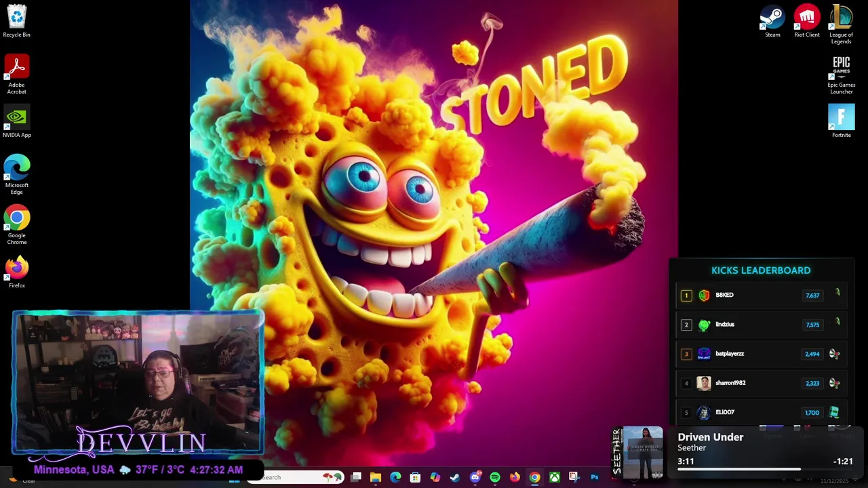The height and width of the screenshot is (488, 868).
Task: Select the batplayerzz leaderboard entry
Action: click(x=761, y=353)
